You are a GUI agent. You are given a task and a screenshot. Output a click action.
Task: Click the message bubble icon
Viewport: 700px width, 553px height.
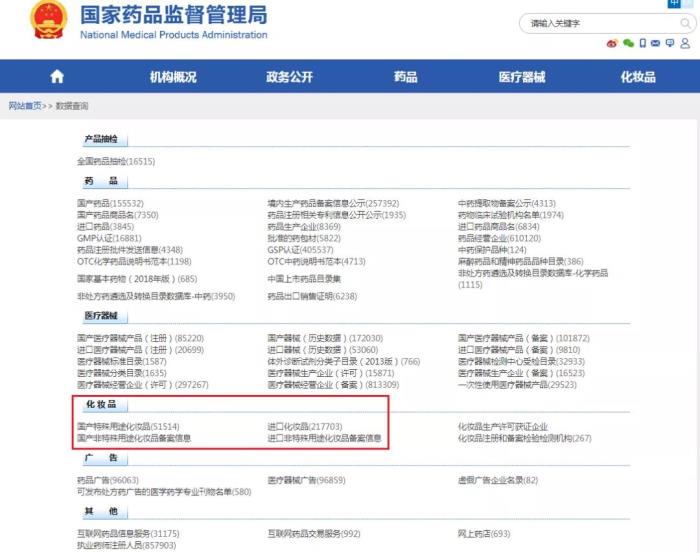click(669, 43)
